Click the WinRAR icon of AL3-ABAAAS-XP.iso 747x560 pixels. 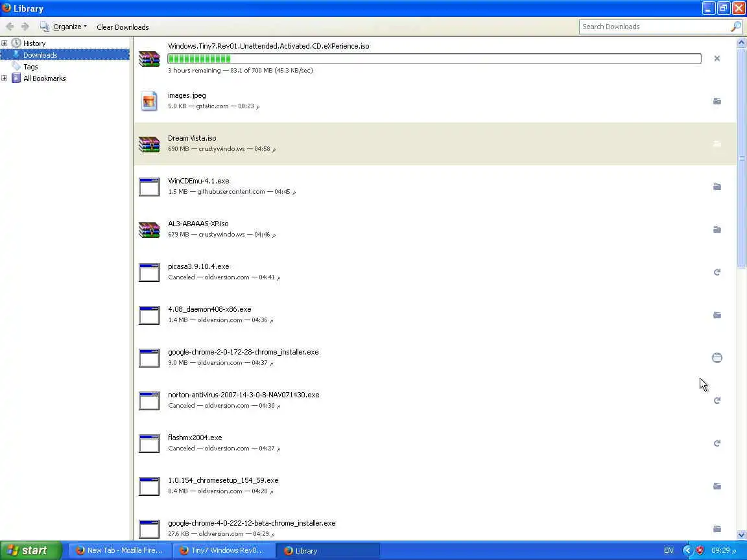(149, 229)
